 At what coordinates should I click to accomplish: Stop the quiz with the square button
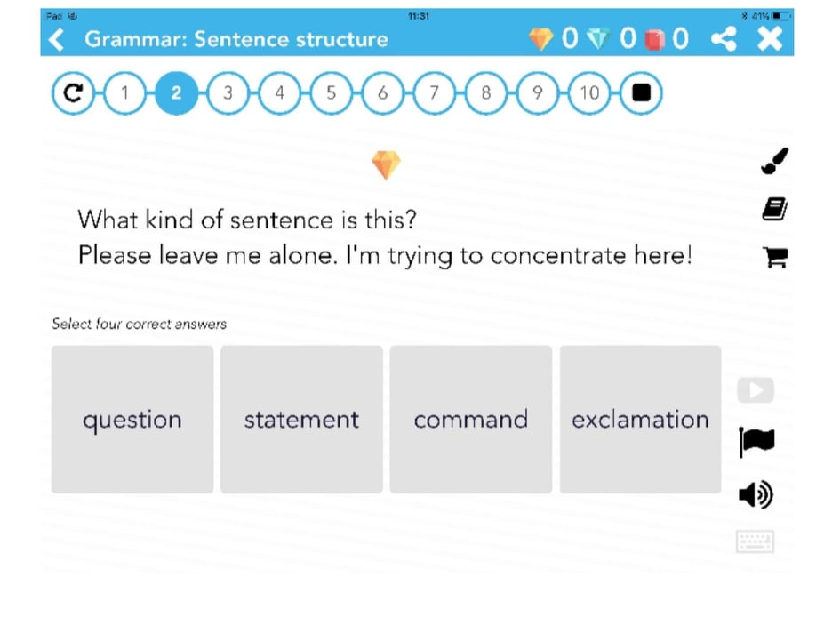[641, 92]
